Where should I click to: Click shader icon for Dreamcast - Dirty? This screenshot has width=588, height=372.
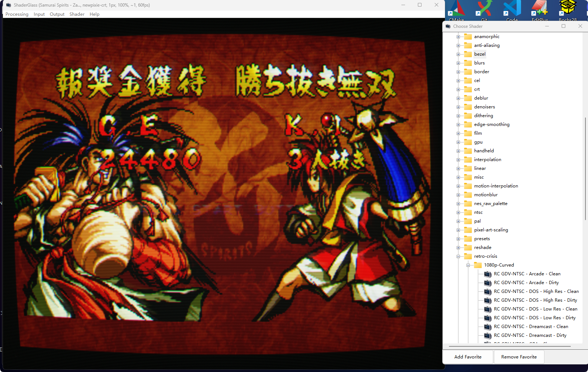(488, 335)
